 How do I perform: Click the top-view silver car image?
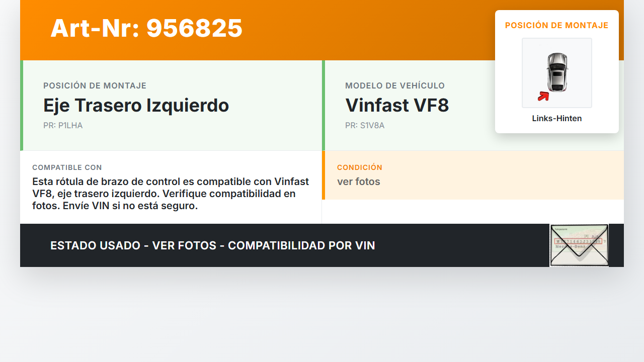coord(557,72)
